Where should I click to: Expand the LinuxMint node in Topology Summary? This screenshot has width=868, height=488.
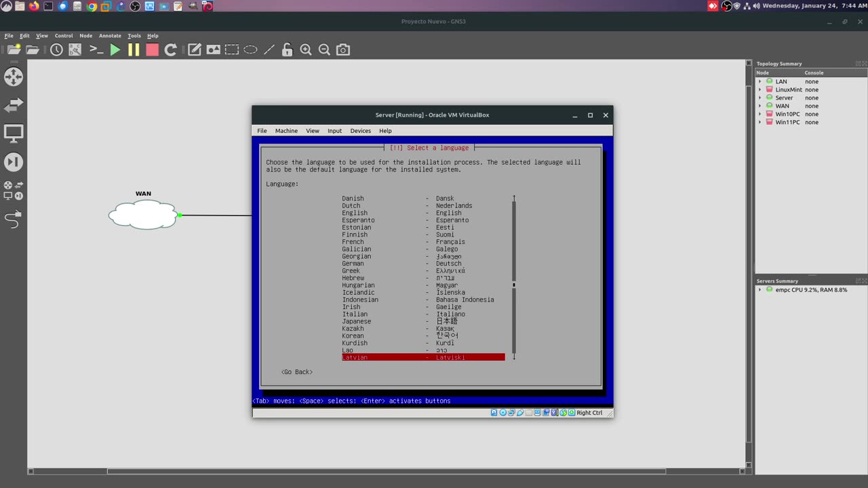[760, 89]
